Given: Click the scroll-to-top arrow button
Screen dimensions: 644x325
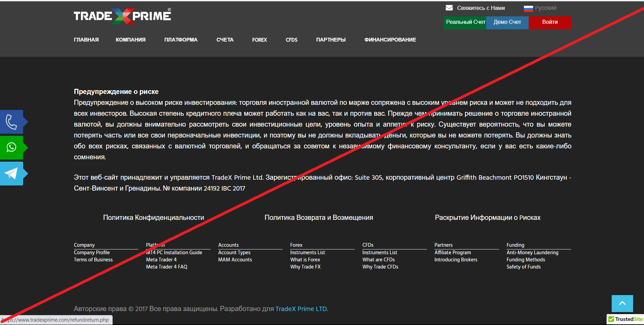Looking at the screenshot, I should [x=622, y=303].
